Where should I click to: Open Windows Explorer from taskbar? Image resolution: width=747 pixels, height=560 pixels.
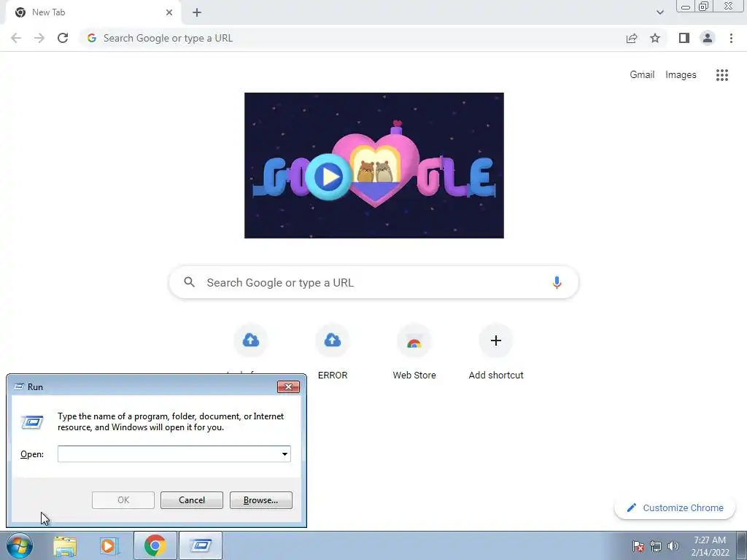(x=65, y=545)
